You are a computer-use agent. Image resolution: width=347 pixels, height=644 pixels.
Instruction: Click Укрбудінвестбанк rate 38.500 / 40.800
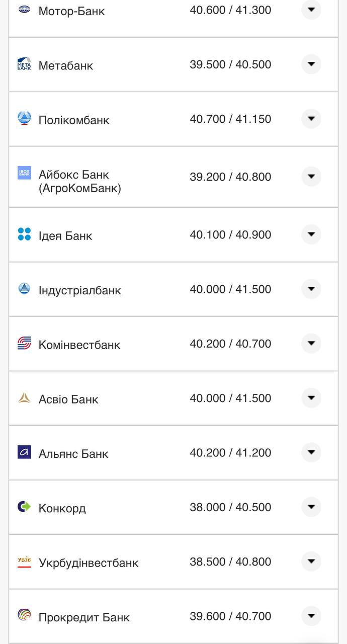tap(230, 561)
